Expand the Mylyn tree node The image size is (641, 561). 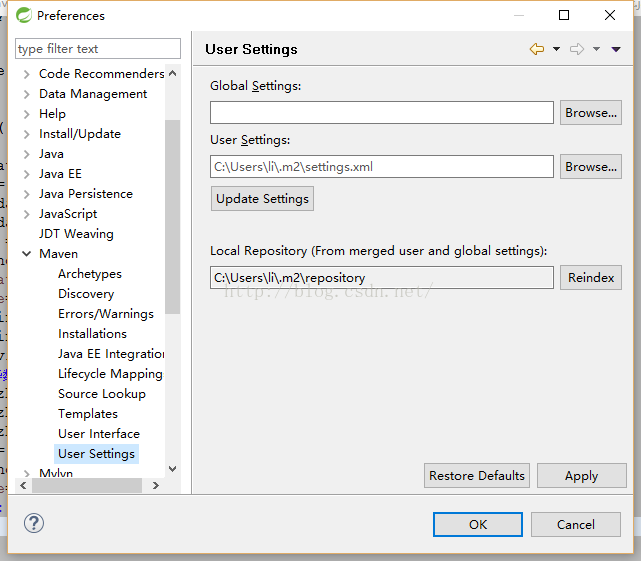point(27,473)
